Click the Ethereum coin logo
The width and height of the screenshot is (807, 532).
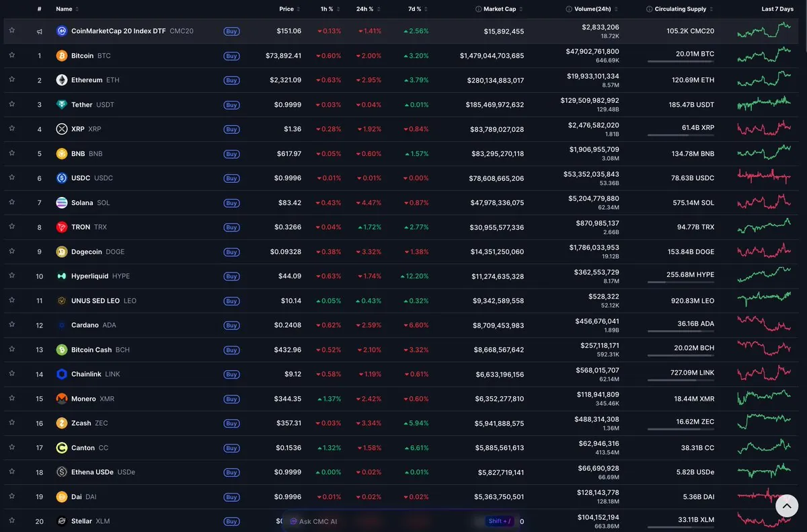coord(62,80)
